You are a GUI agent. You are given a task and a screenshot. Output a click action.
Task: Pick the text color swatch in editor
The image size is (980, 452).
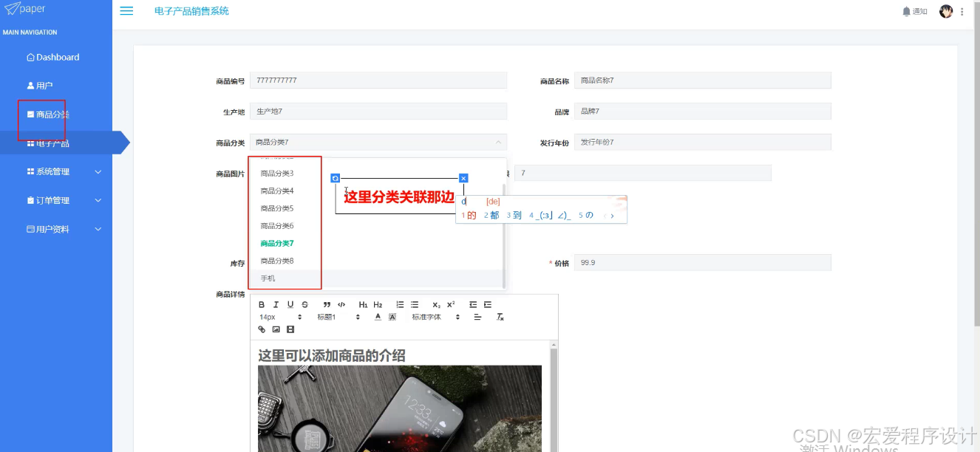tap(378, 317)
